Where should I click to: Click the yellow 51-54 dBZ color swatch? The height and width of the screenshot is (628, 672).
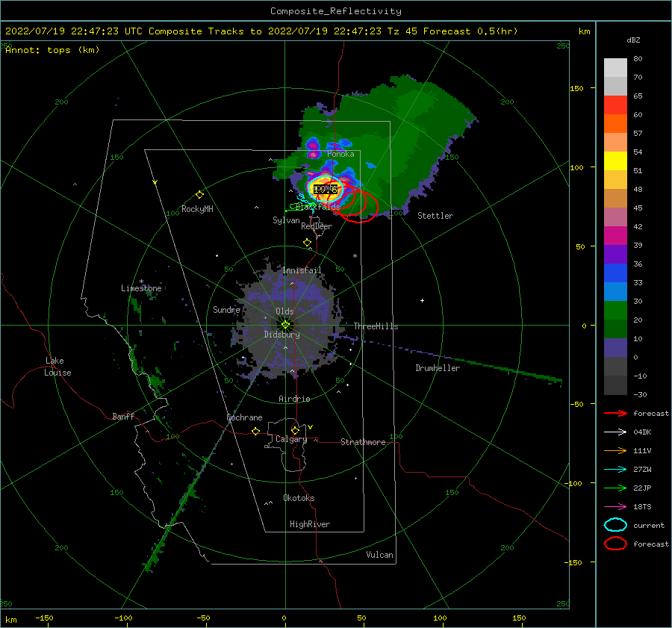615,161
